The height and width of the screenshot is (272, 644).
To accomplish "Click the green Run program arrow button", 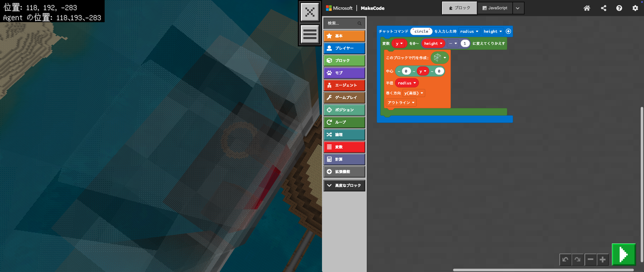I will click(x=624, y=254).
